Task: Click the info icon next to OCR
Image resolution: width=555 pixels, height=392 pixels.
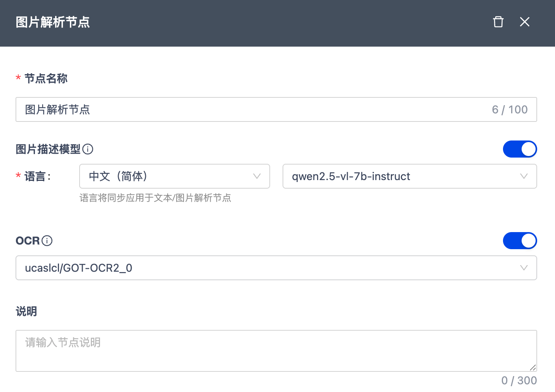Action: coord(47,241)
